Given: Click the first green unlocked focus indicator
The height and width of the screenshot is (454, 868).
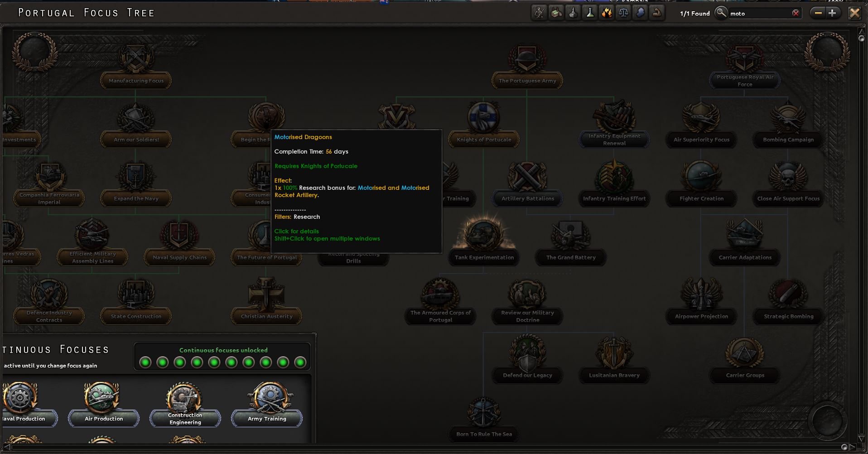Looking at the screenshot, I should [145, 362].
